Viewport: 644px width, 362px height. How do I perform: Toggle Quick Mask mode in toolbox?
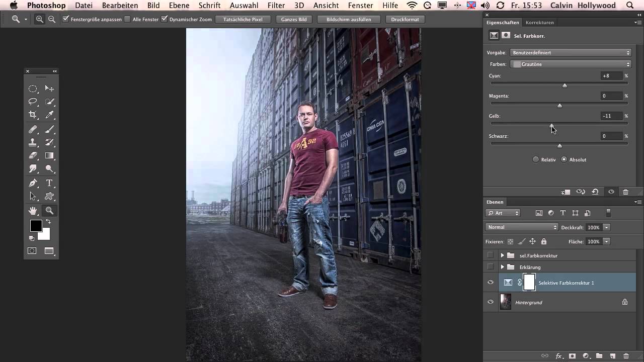(32, 251)
